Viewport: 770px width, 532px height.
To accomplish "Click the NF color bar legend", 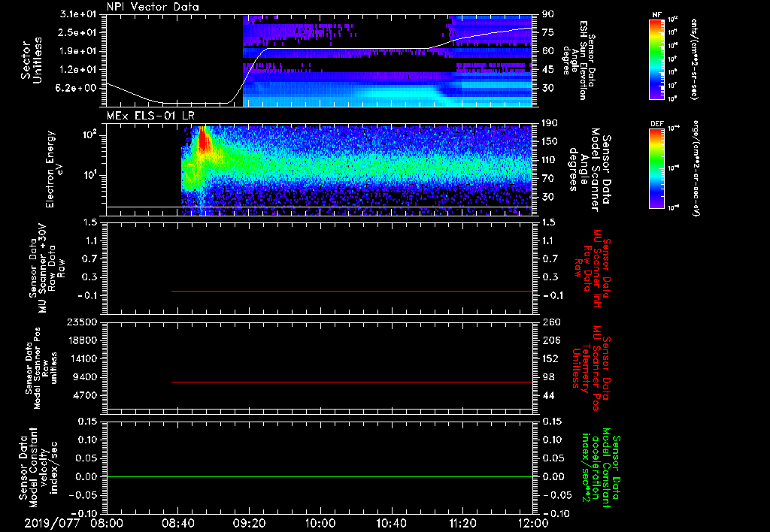I will click(657, 59).
